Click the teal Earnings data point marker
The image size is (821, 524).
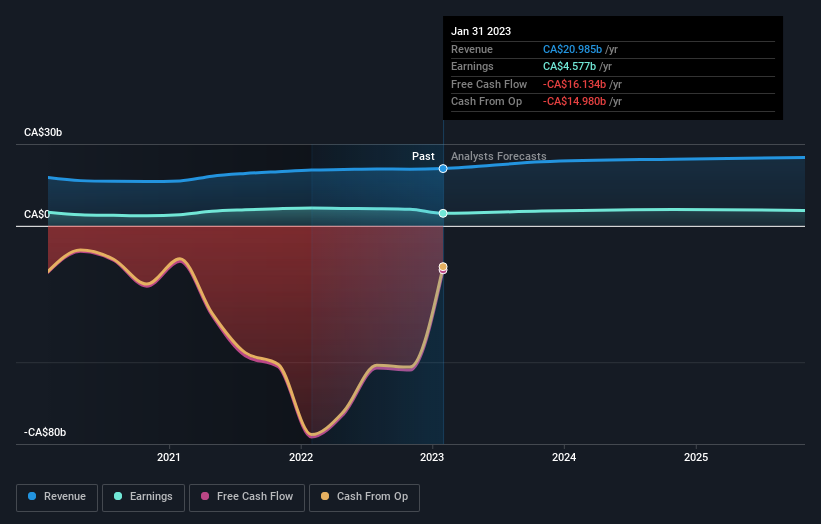click(443, 213)
